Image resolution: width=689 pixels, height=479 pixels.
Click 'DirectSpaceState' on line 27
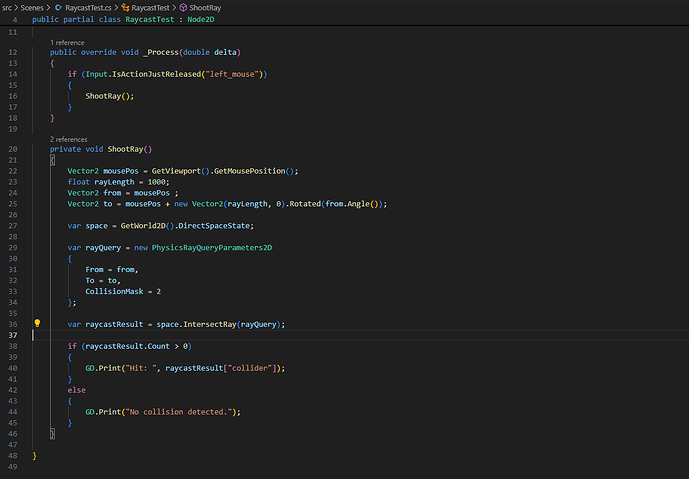[x=214, y=226]
